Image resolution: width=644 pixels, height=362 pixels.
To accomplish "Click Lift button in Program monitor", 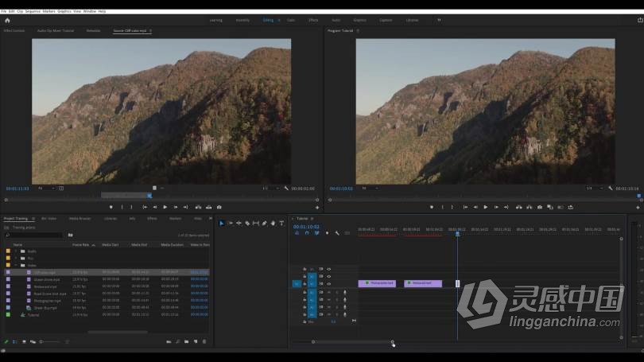I will click(518, 208).
